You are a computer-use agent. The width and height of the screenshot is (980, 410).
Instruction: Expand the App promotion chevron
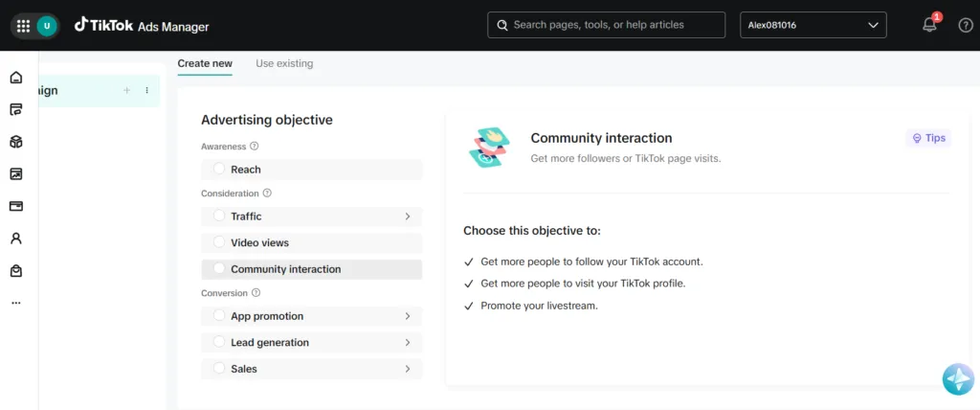pyautogui.click(x=408, y=316)
